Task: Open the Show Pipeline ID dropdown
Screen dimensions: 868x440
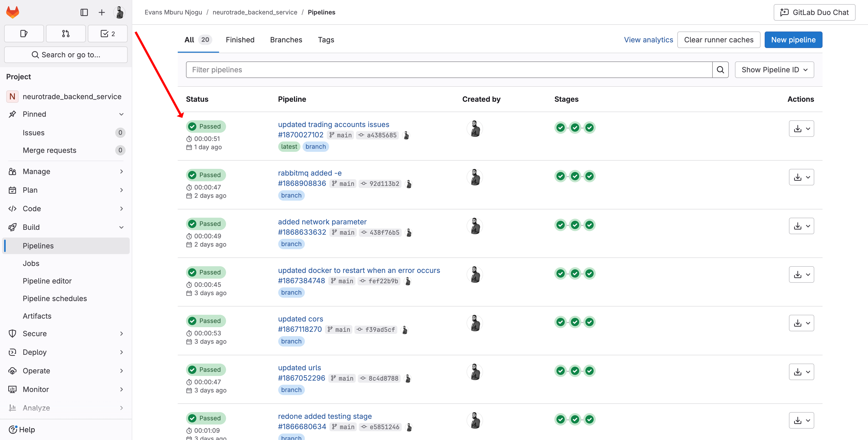Action: pos(774,70)
